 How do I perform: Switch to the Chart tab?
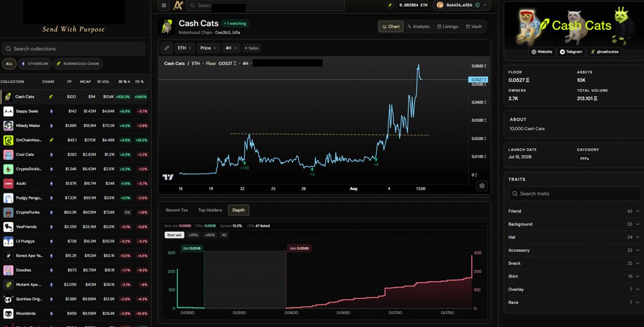(x=391, y=26)
